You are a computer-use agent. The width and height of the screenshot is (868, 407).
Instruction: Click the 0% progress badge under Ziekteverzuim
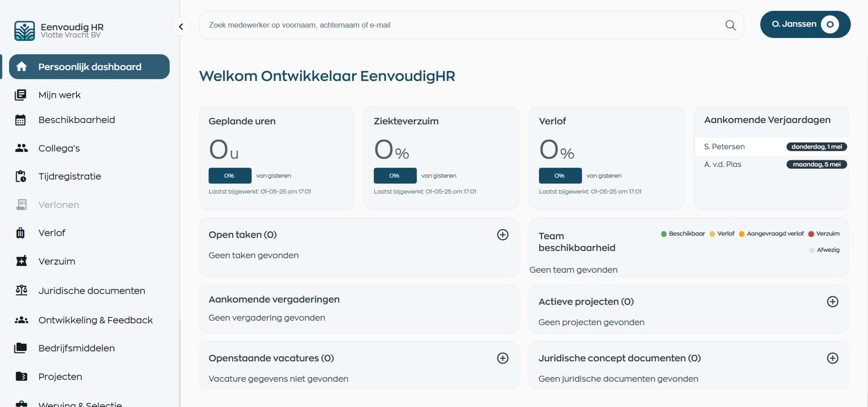click(x=395, y=175)
